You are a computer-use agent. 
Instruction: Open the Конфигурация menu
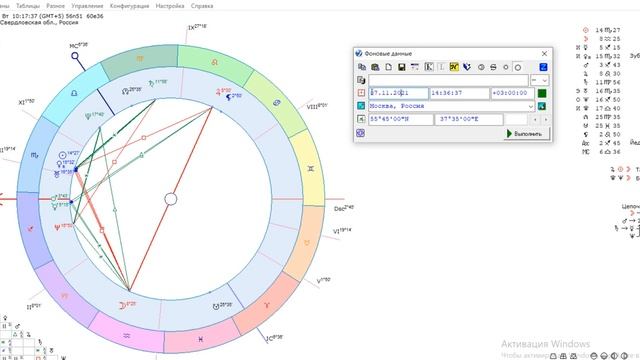[129, 6]
